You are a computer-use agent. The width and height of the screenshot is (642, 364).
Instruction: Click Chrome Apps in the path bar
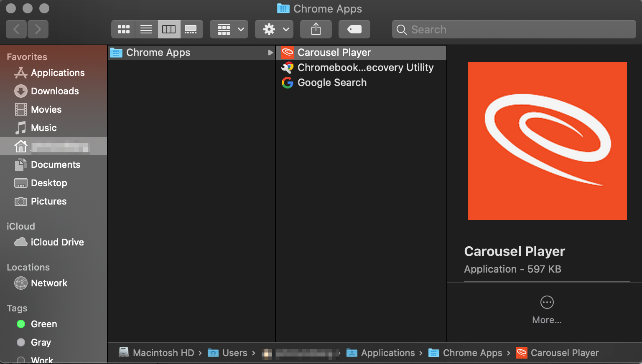coord(466,353)
